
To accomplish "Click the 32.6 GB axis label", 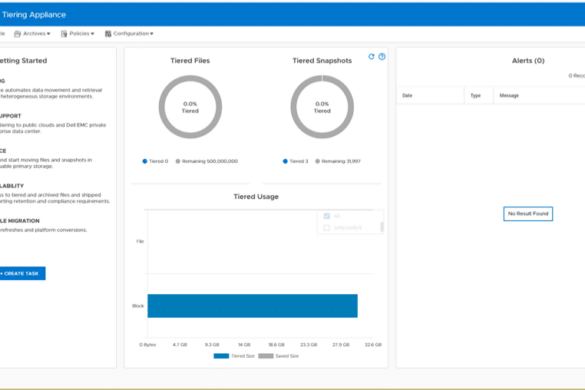I will click(x=373, y=345).
